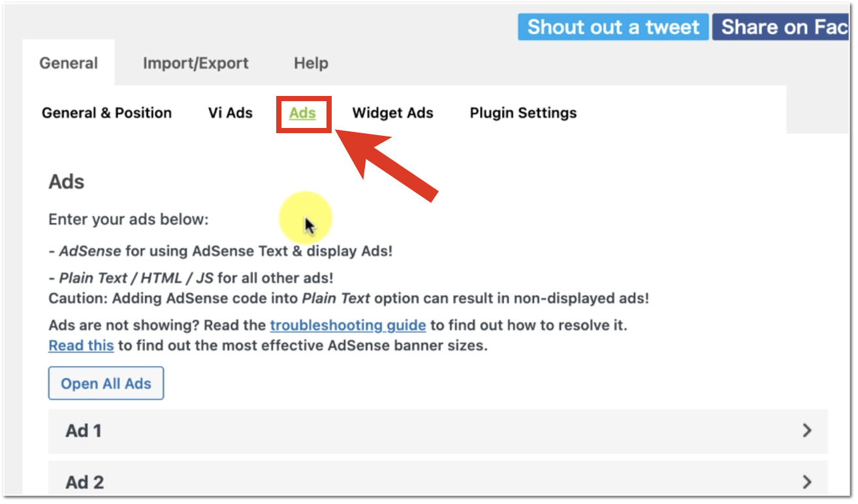Follow the Read this link
858x504 pixels.
(81, 345)
